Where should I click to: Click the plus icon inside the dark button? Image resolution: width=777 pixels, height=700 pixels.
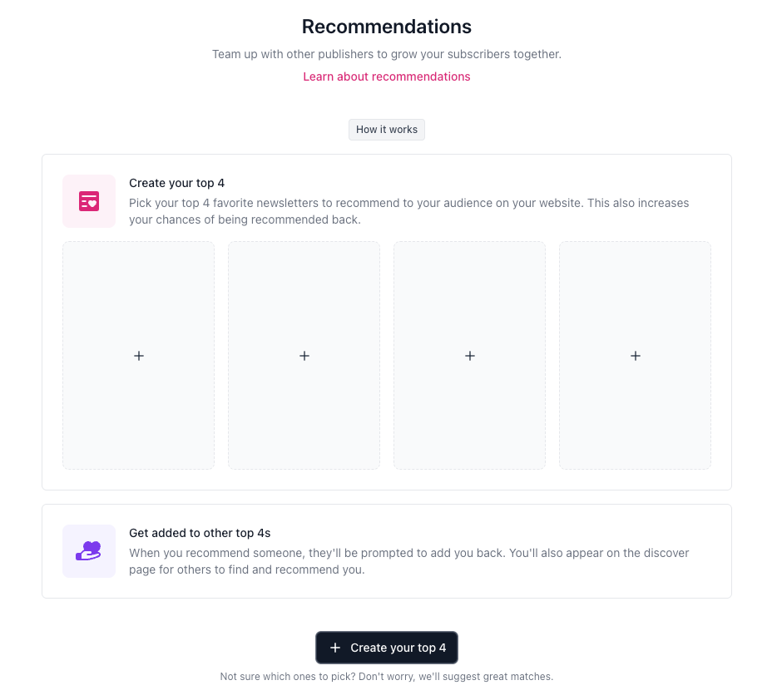(x=335, y=648)
